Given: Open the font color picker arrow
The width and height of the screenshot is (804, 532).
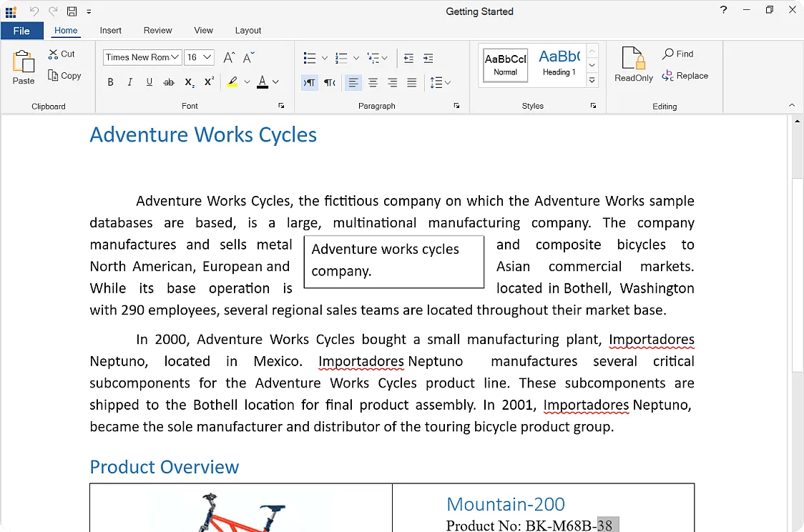Looking at the screenshot, I should point(274,82).
